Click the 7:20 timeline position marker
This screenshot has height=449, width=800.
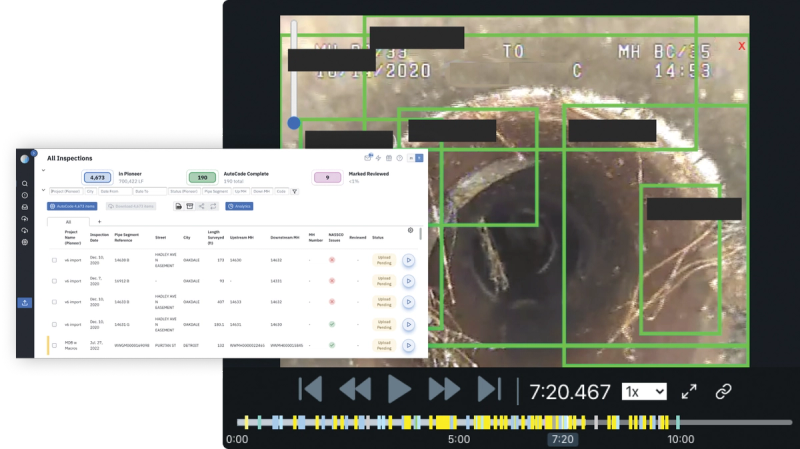(x=562, y=439)
